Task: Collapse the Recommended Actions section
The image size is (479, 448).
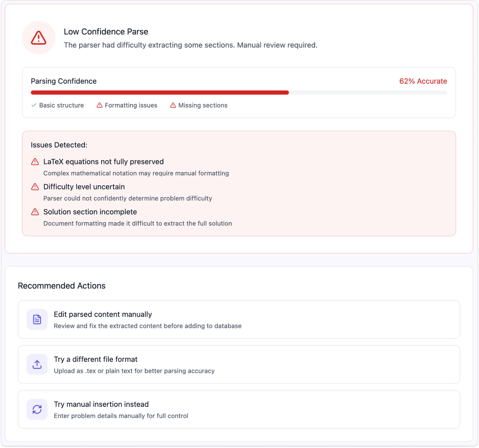Action: point(62,286)
